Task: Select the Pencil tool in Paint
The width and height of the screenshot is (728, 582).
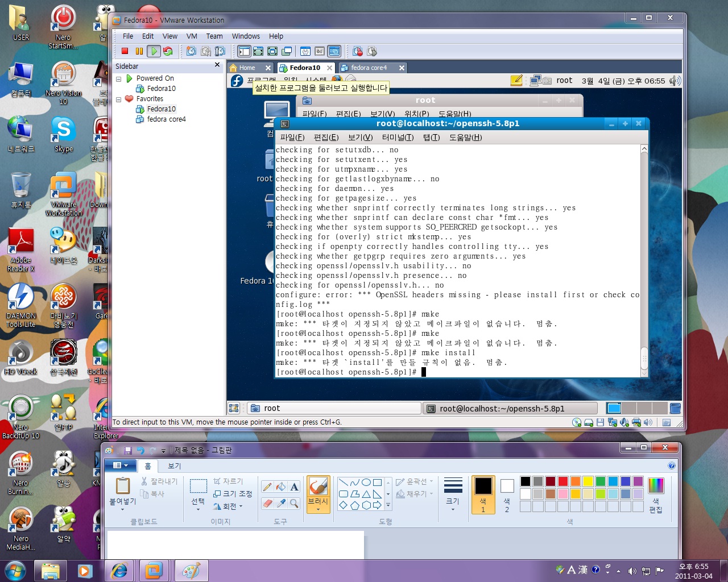Action: click(x=267, y=487)
